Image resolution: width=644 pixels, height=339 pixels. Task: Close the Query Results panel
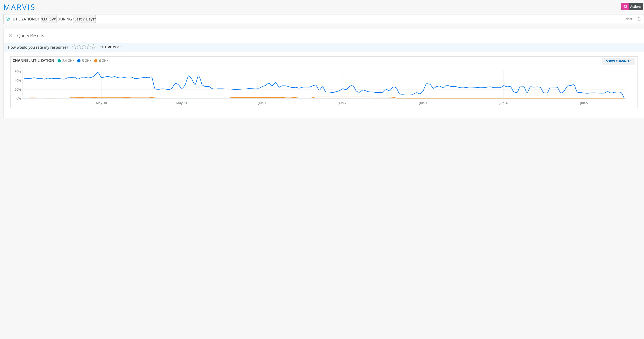pyautogui.click(x=10, y=36)
